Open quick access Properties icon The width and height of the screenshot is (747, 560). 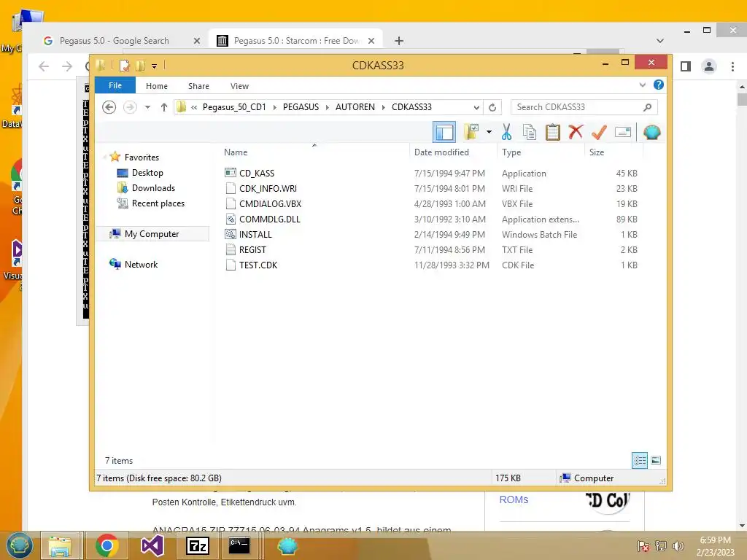pyautogui.click(x=124, y=66)
